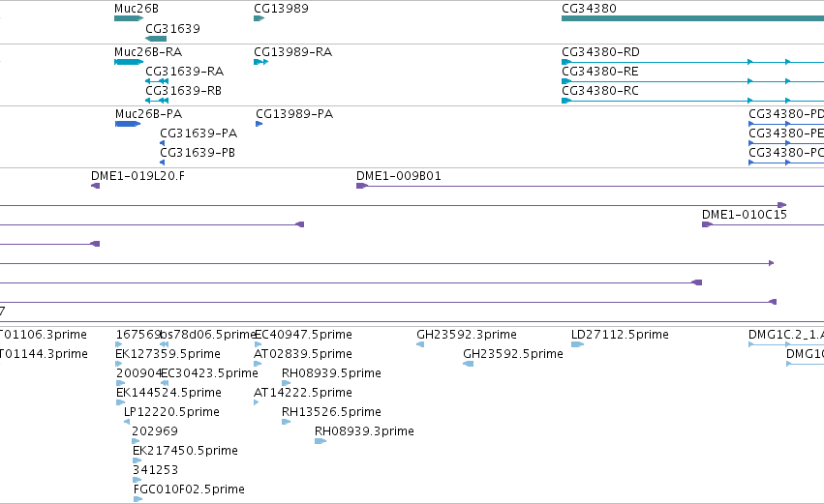Click the DME1-010C15 purple arrow glyph
Viewport: 824px width, 504px height.
pyautogui.click(x=708, y=224)
